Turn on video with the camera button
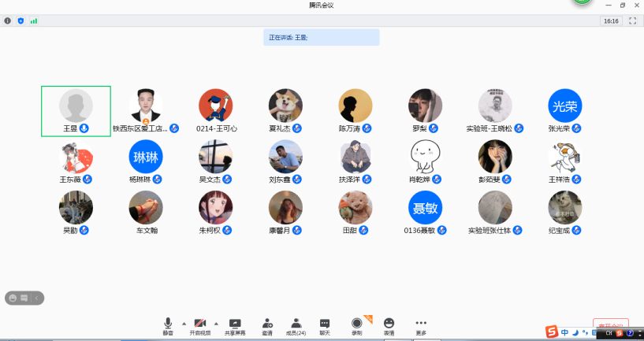This screenshot has width=644, height=341. (200, 324)
